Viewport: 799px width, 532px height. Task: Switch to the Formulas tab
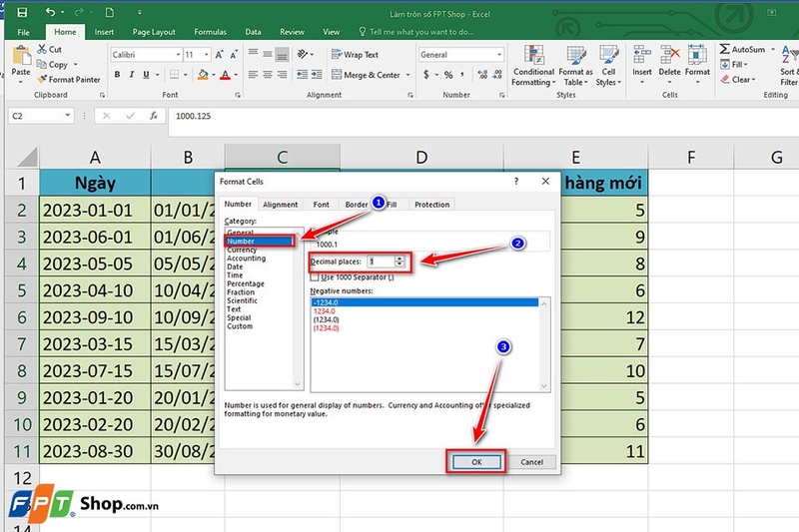pos(210,32)
